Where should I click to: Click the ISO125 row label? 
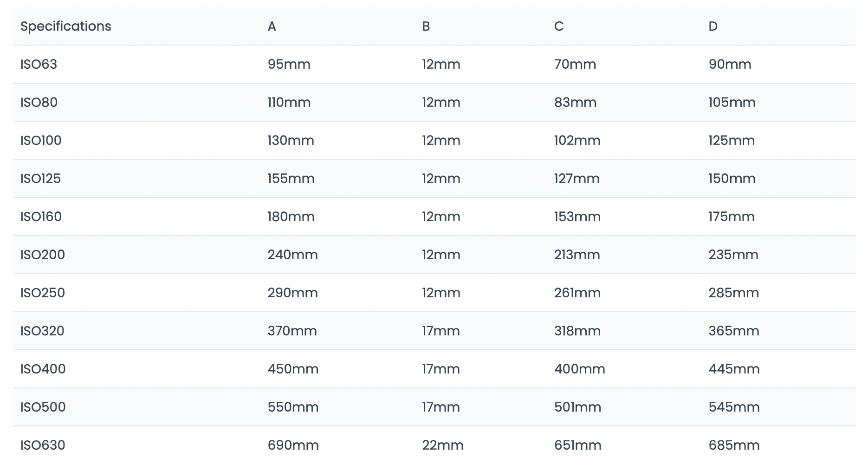pyautogui.click(x=40, y=178)
